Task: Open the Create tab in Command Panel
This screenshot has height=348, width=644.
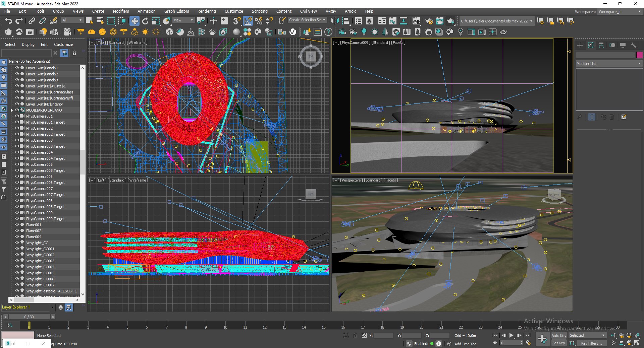Action: click(580, 45)
